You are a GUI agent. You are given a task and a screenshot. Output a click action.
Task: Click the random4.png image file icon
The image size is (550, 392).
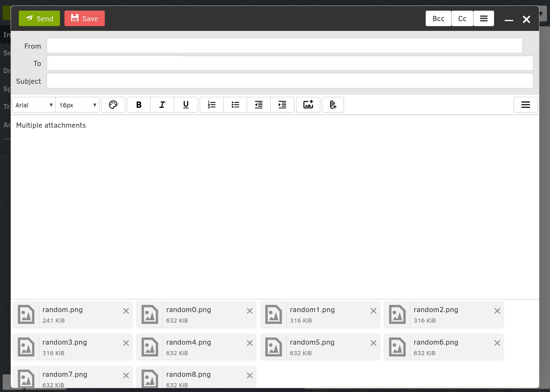click(150, 347)
